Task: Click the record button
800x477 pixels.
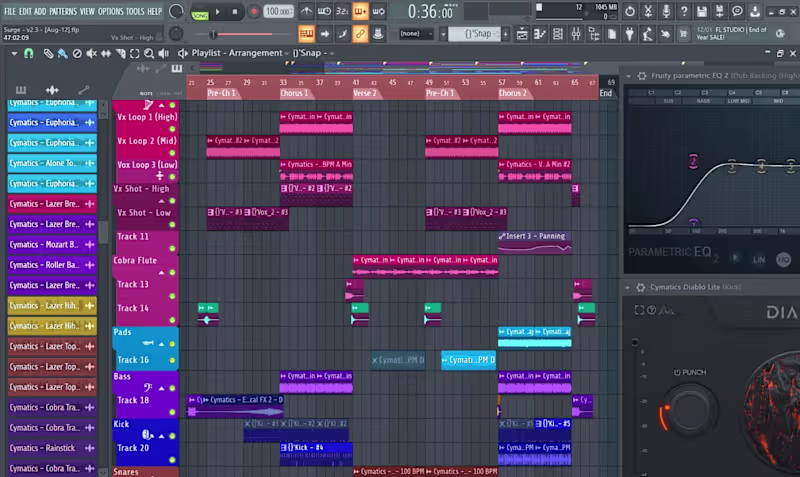Action: [x=253, y=12]
